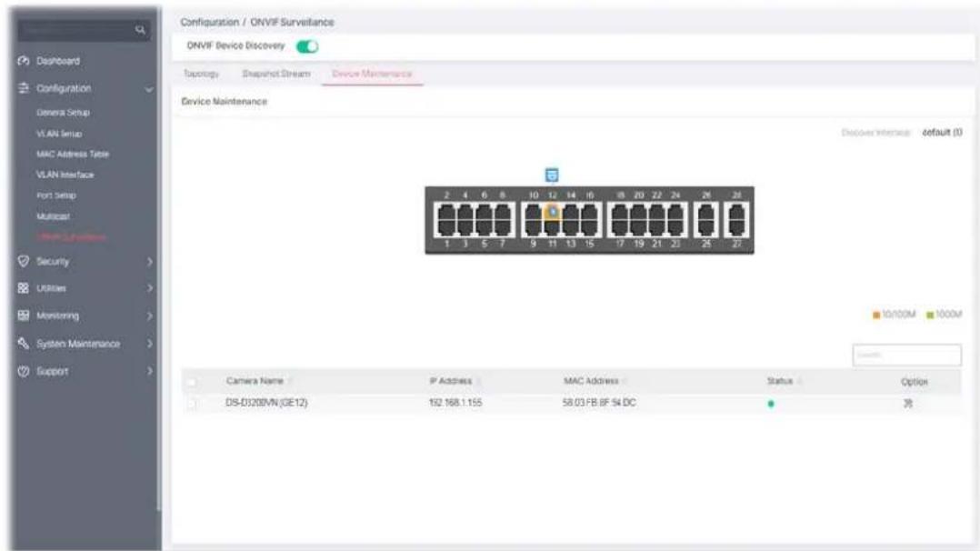Click the sidebar search magnifier icon
980x551 pixels.
point(139,29)
